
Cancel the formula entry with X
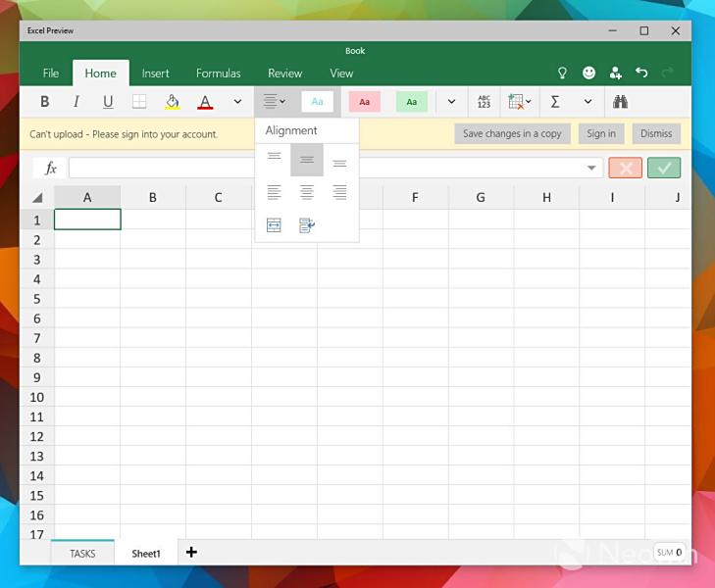click(625, 168)
